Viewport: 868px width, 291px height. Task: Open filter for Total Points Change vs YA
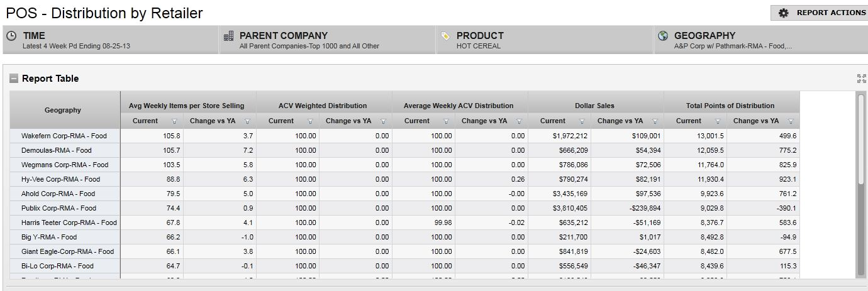tap(791, 121)
